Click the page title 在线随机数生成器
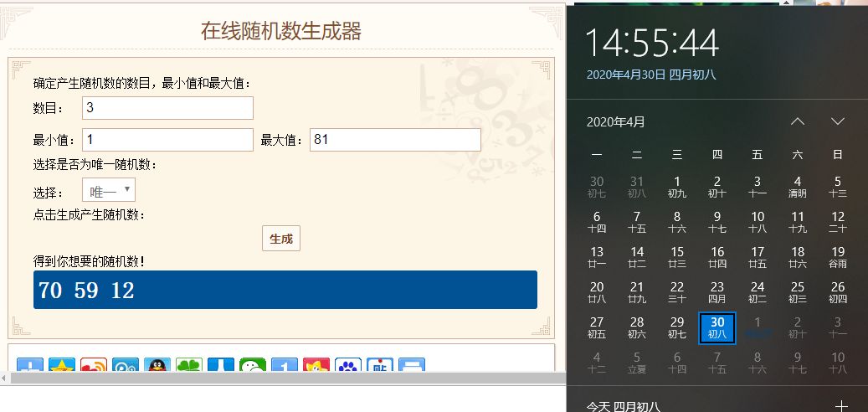Image resolution: width=868 pixels, height=412 pixels. click(281, 31)
